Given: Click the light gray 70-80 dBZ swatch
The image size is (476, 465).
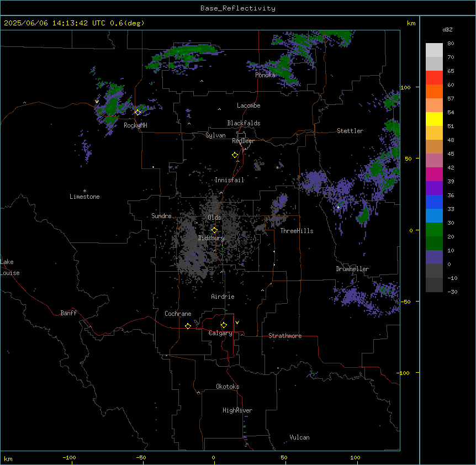Looking at the screenshot, I should [x=434, y=50].
